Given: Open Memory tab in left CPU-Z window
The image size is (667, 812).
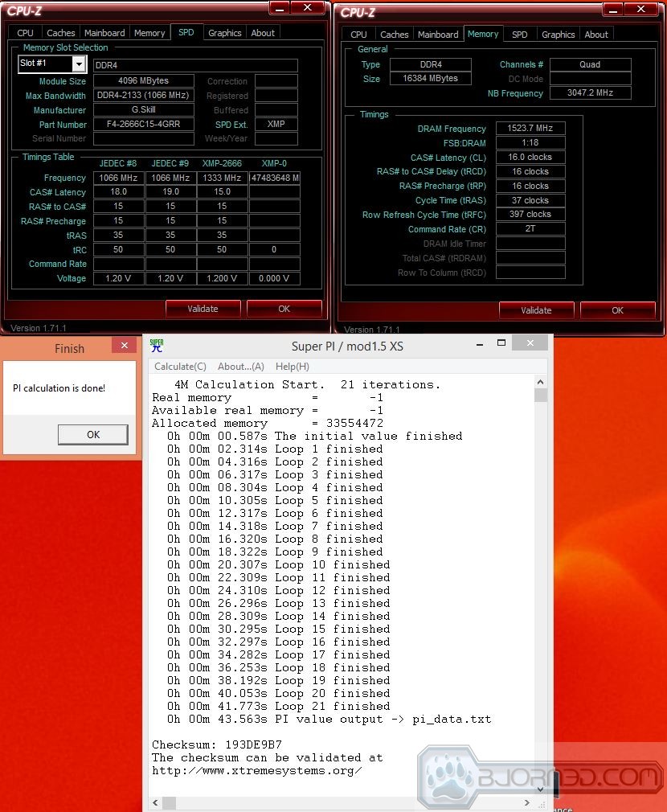Looking at the screenshot, I should tap(149, 33).
